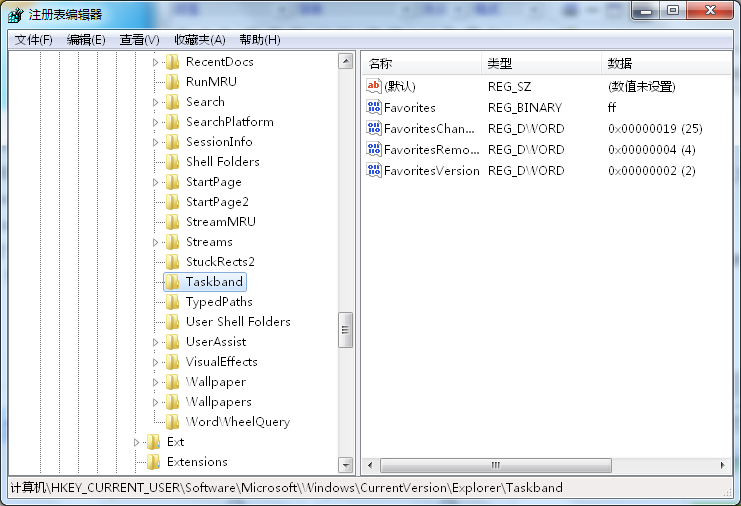Expand the Search key
This screenshot has height=506, width=741.
[155, 102]
